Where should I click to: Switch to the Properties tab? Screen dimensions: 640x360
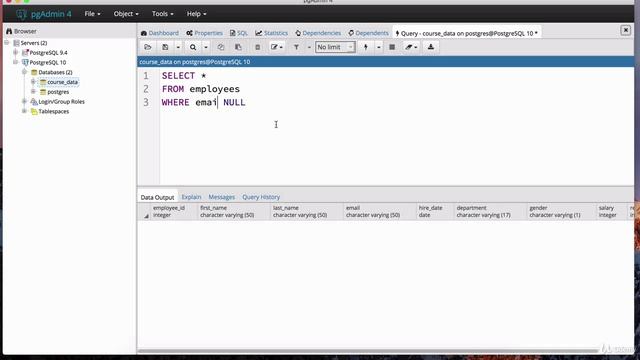[204, 33]
